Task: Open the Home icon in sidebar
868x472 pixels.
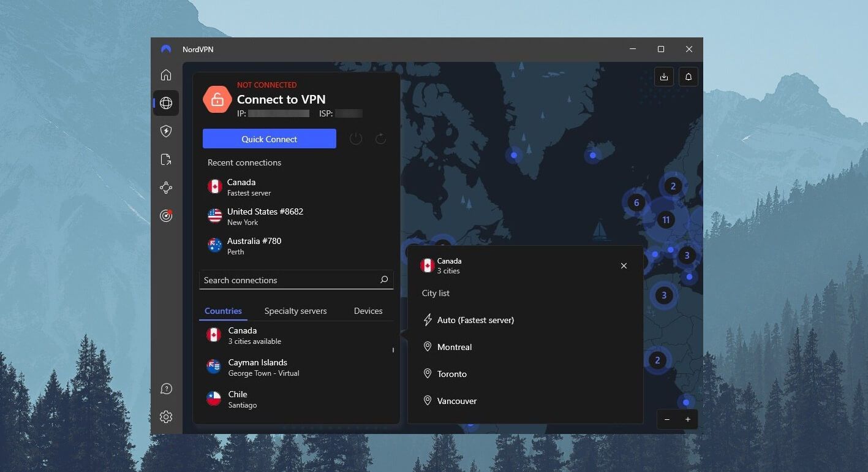Action: [x=166, y=75]
